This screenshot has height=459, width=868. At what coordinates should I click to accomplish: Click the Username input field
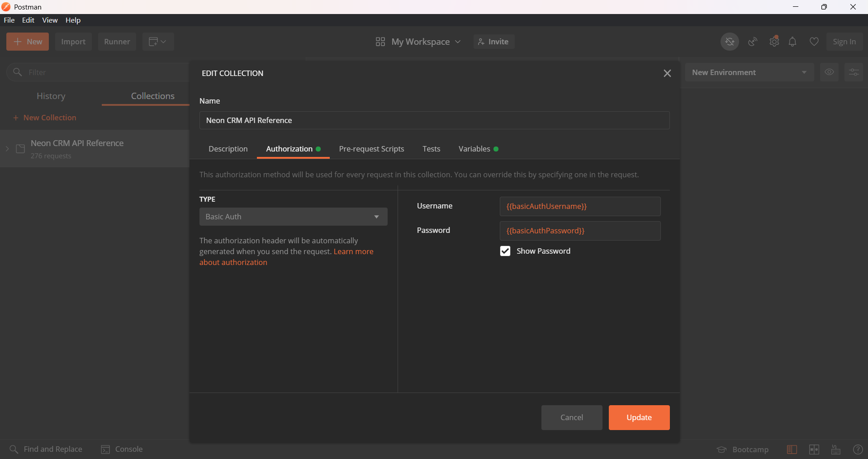pos(580,206)
